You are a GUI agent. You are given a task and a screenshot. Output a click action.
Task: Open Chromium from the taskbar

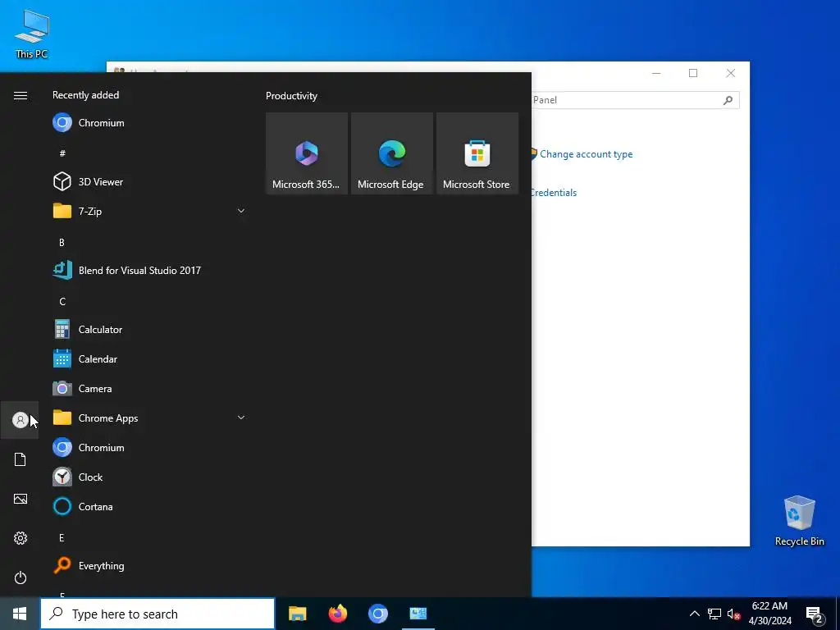pos(377,614)
